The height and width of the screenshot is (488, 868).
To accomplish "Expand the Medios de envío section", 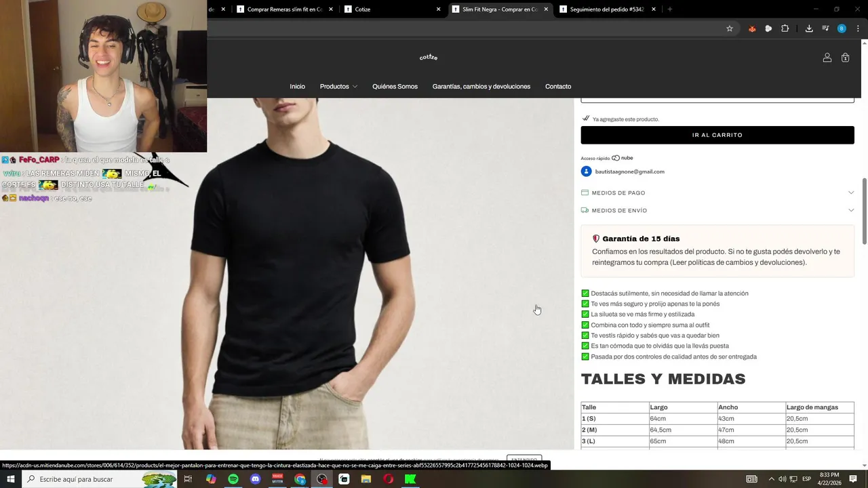I will [717, 210].
